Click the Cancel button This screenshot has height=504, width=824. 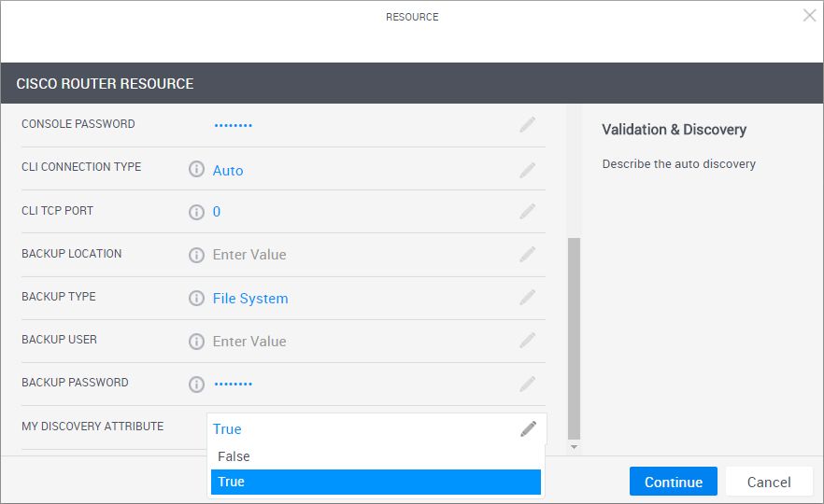point(769,482)
